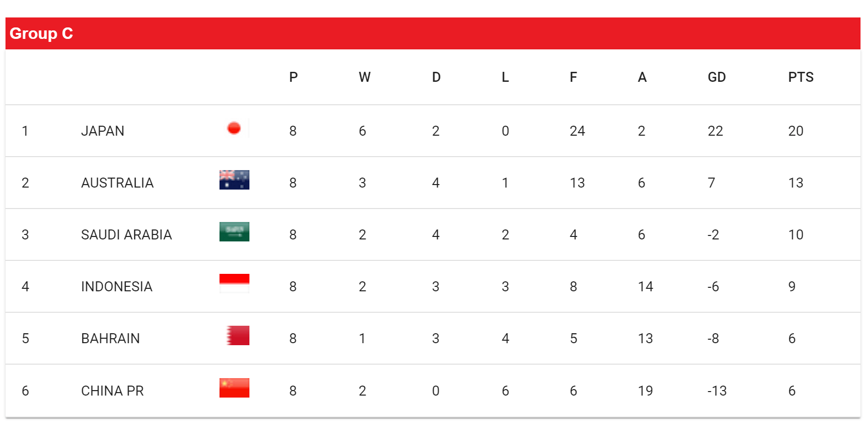Click Indonesia's rank number 4
Image resolution: width=868 pixels, height=423 pixels.
pos(25,287)
